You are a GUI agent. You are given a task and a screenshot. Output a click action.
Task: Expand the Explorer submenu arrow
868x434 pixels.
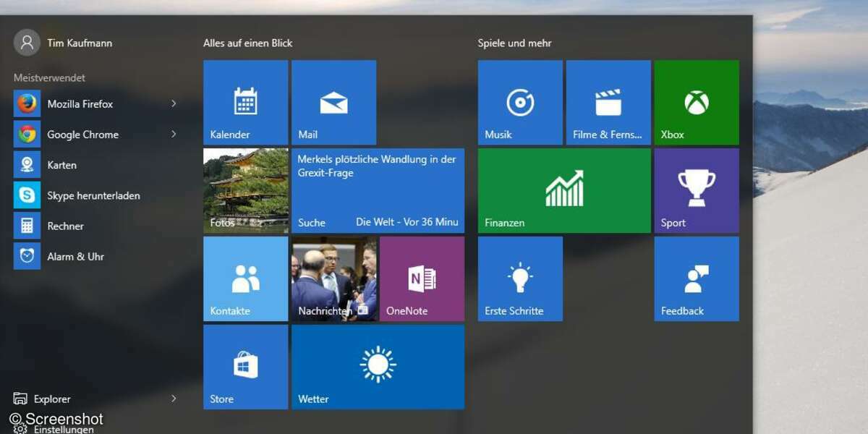point(174,399)
